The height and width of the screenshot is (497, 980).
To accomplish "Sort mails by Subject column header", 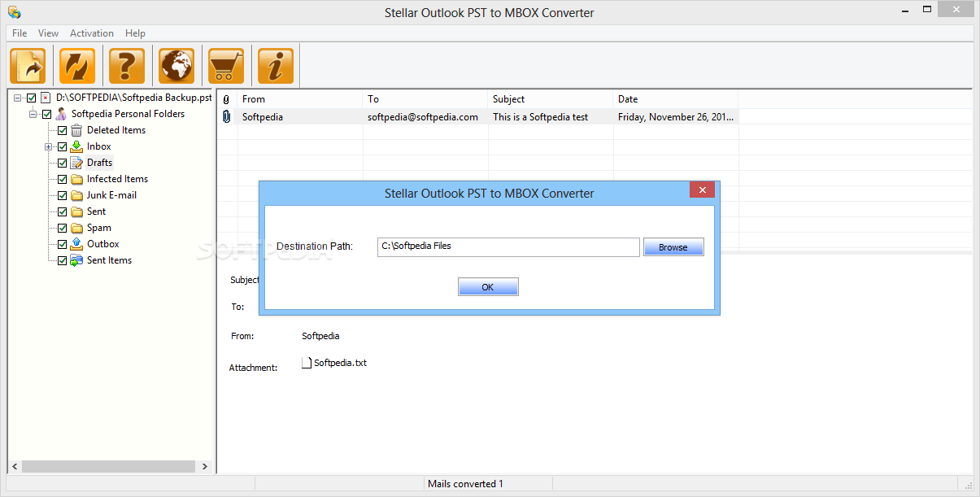I will coord(551,99).
